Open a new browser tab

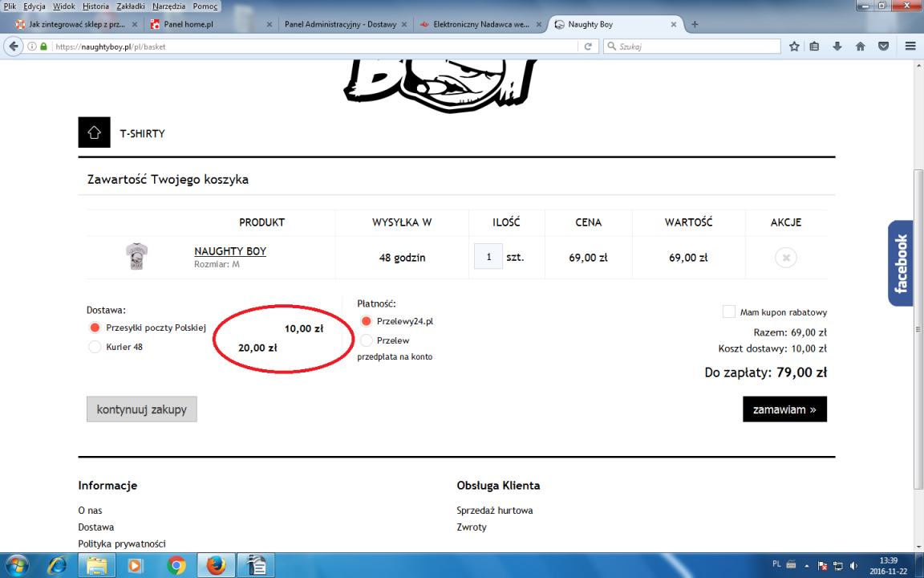pos(695,24)
